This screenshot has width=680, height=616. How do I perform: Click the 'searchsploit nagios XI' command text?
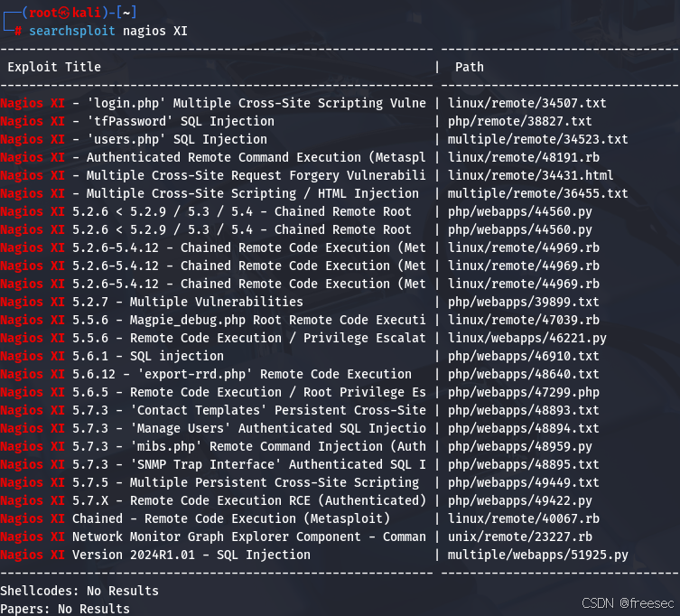click(x=108, y=32)
